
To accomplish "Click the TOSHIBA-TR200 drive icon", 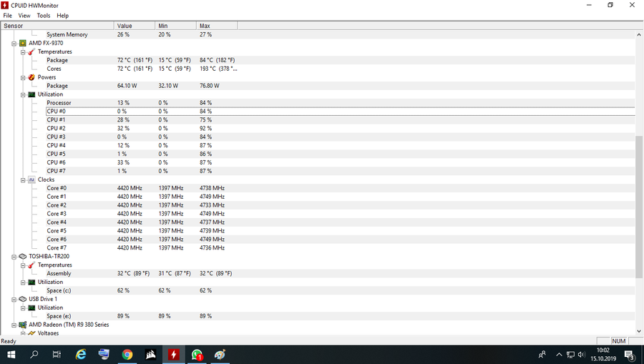I will click(x=23, y=257).
